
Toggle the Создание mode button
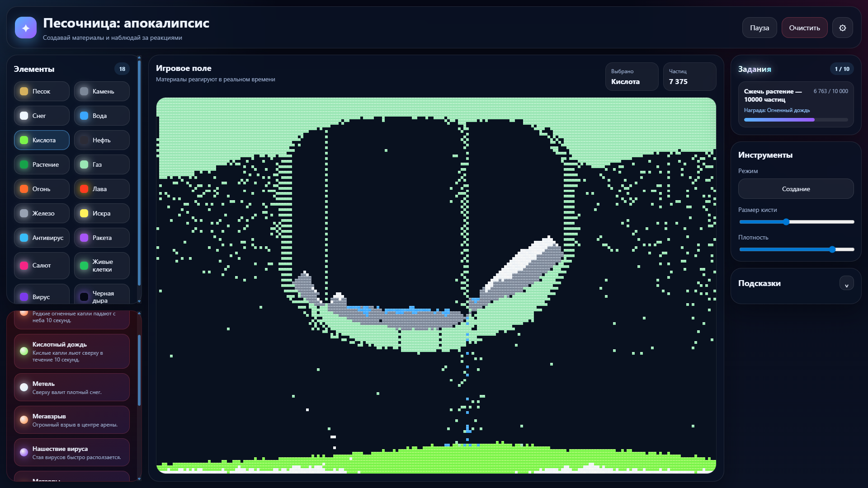[x=796, y=189]
